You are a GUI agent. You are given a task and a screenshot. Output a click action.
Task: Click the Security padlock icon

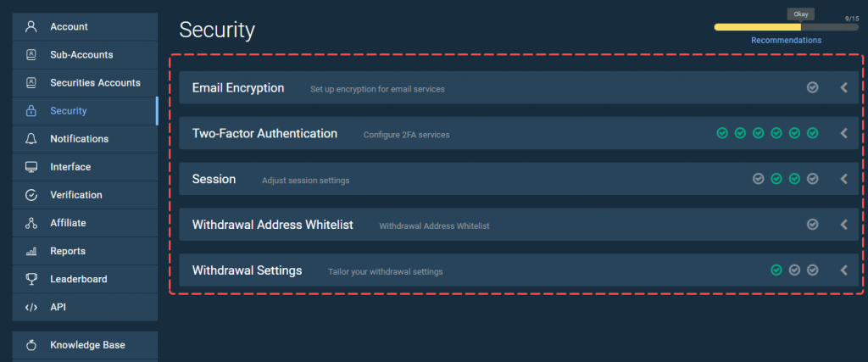(31, 111)
